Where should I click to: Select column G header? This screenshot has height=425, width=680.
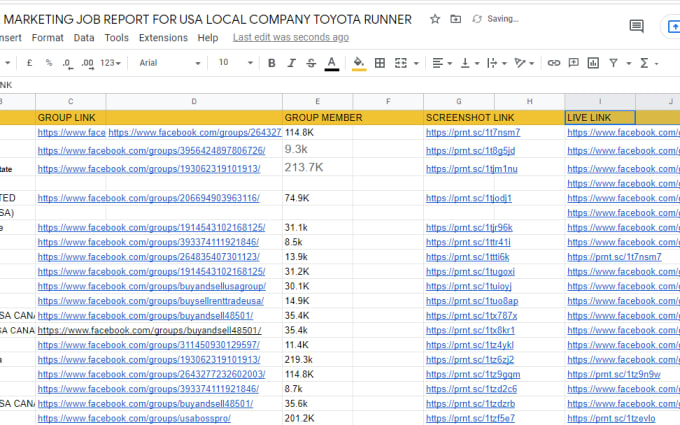(x=459, y=101)
